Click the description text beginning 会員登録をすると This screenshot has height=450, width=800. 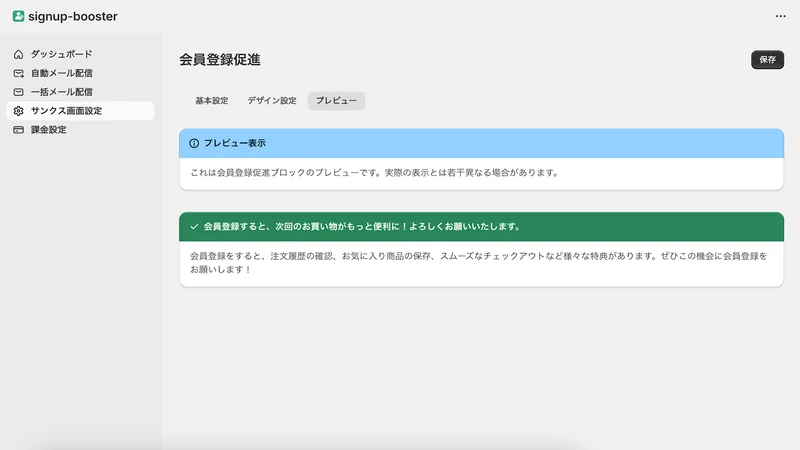coord(479,263)
